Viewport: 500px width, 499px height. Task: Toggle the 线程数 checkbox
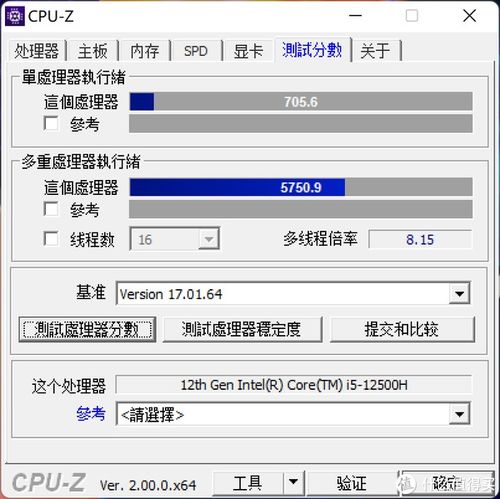(x=51, y=239)
